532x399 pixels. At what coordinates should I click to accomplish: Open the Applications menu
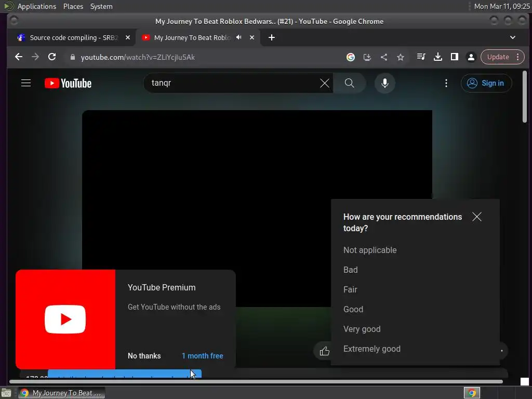click(37, 6)
